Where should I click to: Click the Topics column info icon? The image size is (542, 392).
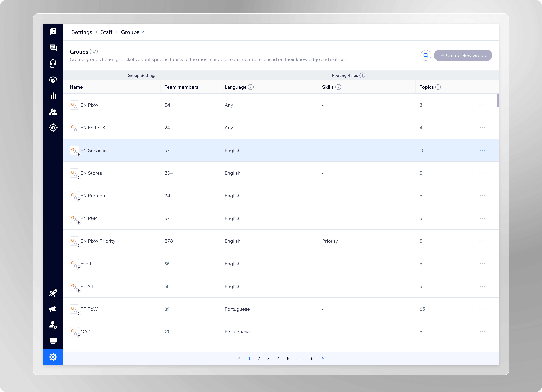(438, 87)
